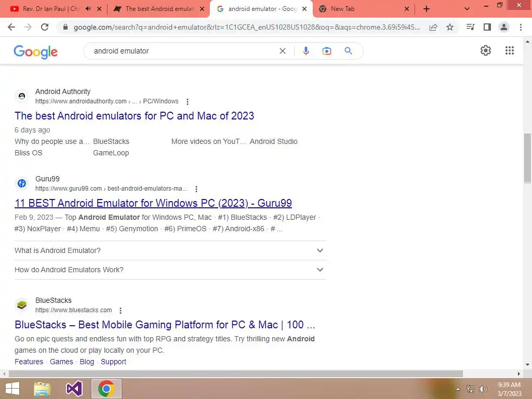The image size is (532, 399).
Task: Submit search with the magnifier icon
Action: click(348, 51)
